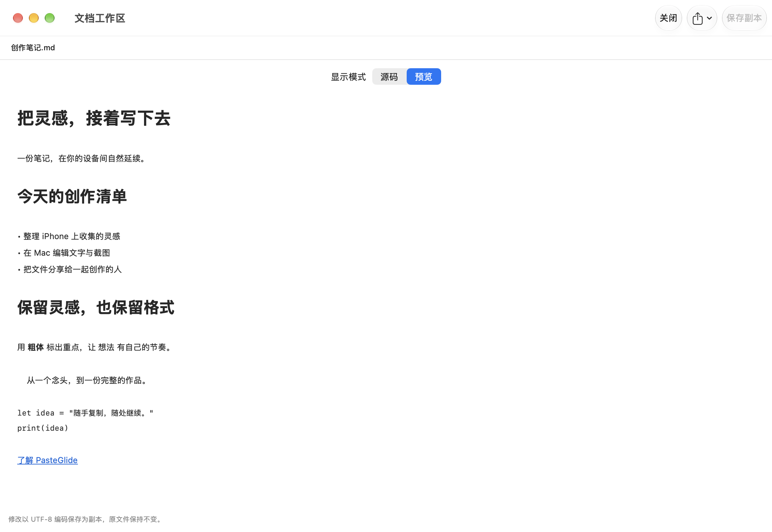This screenshot has width=772, height=532.
Task: Click the list item 把文件分享给一起创作的人
Action: [x=73, y=269]
